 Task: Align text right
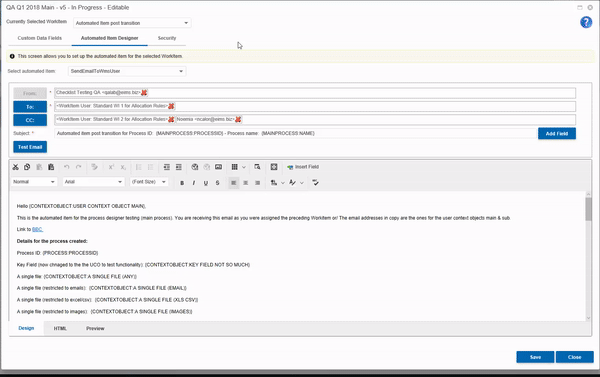(258, 183)
